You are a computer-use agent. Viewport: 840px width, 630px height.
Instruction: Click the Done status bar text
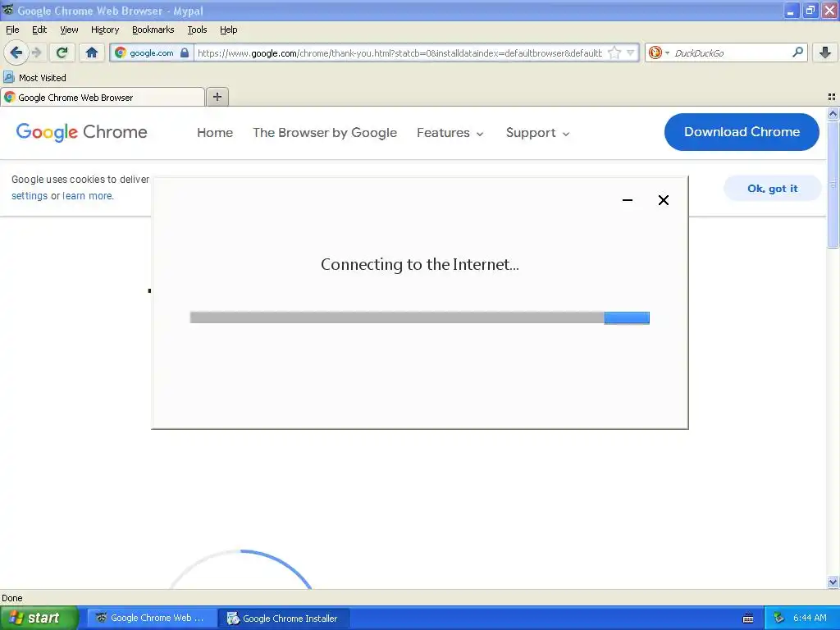[12, 598]
